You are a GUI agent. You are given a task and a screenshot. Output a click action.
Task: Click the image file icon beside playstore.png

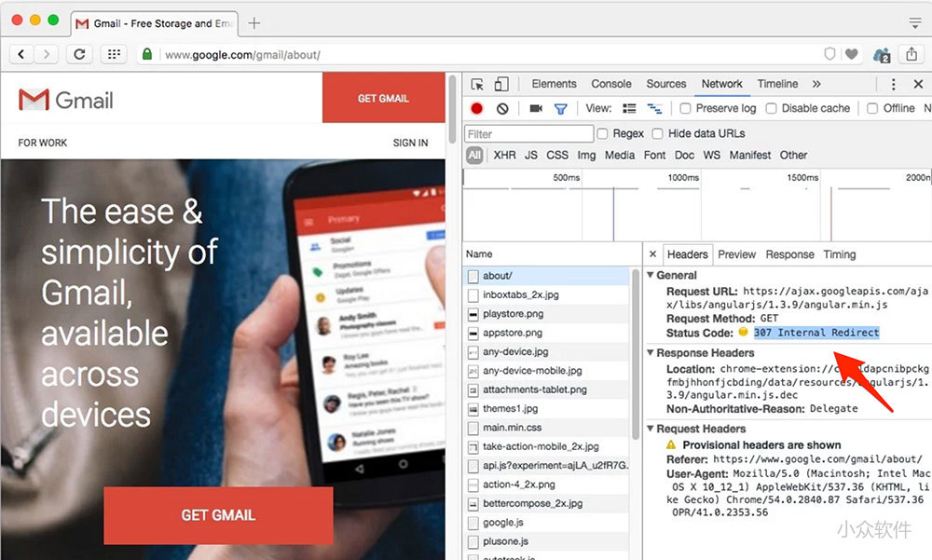coord(473,314)
